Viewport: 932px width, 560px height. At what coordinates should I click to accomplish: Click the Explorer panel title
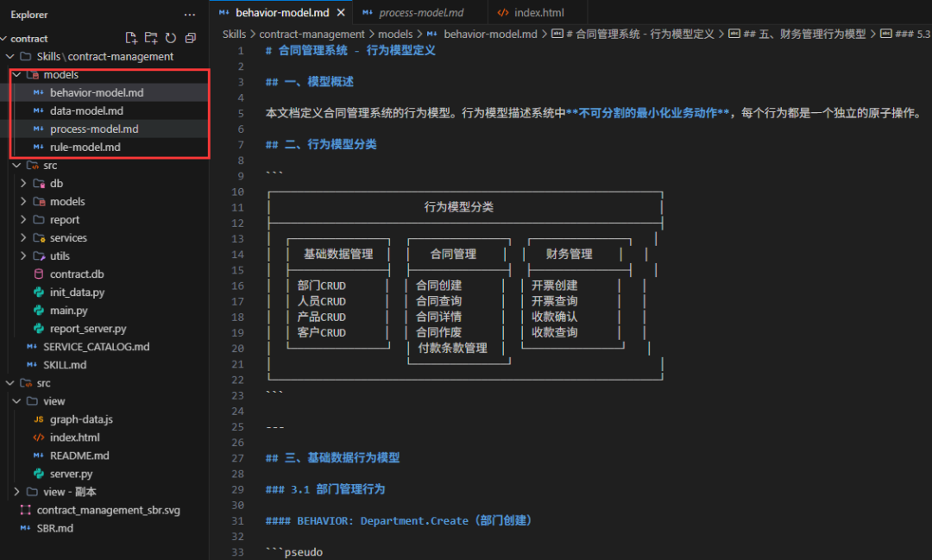coord(29,15)
